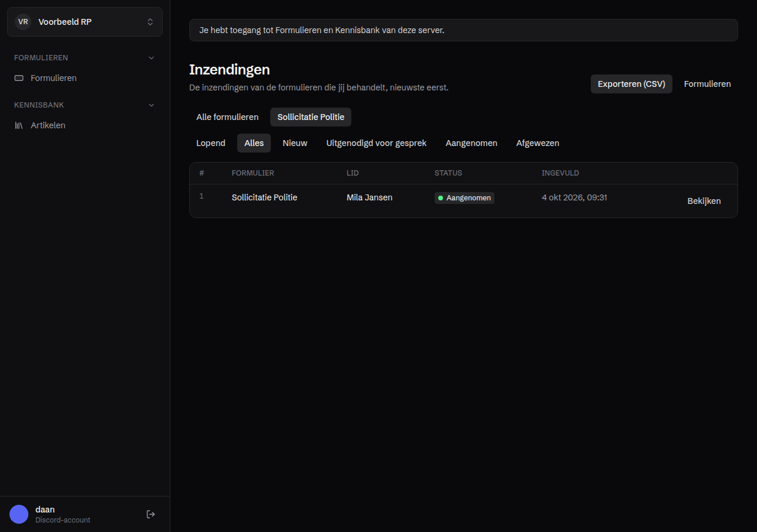This screenshot has height=532, width=757.
Task: Click the Formulieren sidebar icon
Action: 19,78
